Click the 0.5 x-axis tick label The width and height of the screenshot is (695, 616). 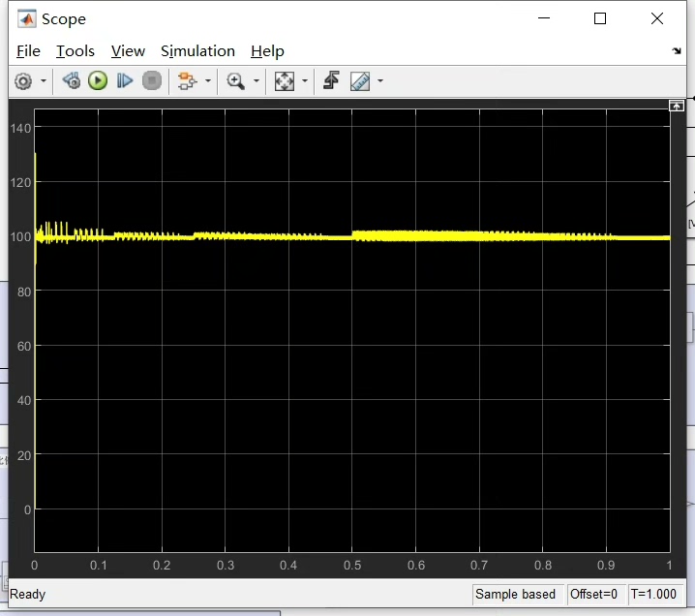[x=352, y=566]
